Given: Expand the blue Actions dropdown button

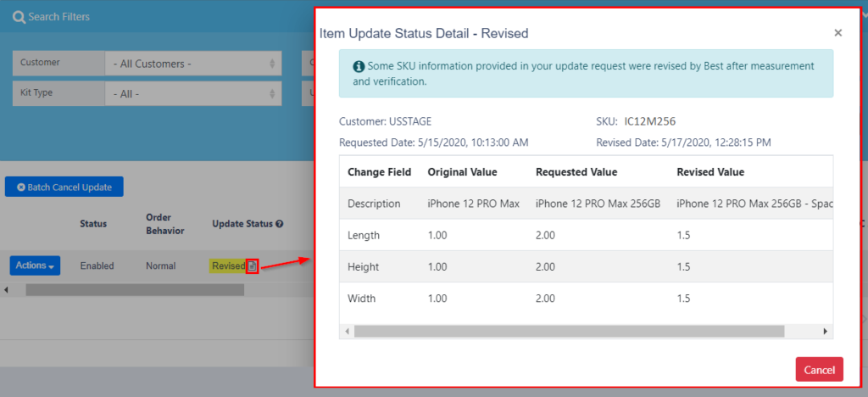Looking at the screenshot, I should 35,266.
